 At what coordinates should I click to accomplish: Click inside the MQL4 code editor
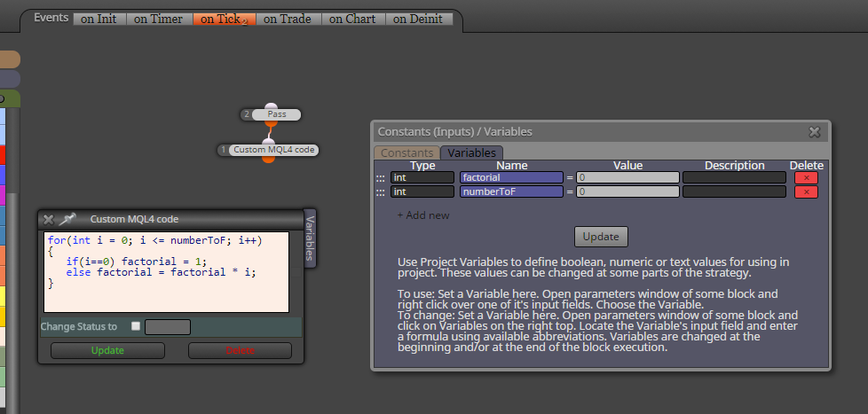(166, 272)
